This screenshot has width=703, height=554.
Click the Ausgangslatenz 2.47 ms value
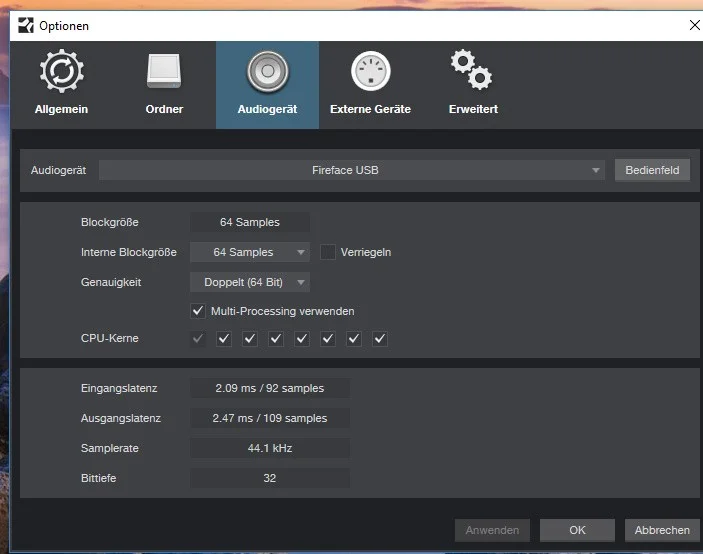tap(270, 418)
